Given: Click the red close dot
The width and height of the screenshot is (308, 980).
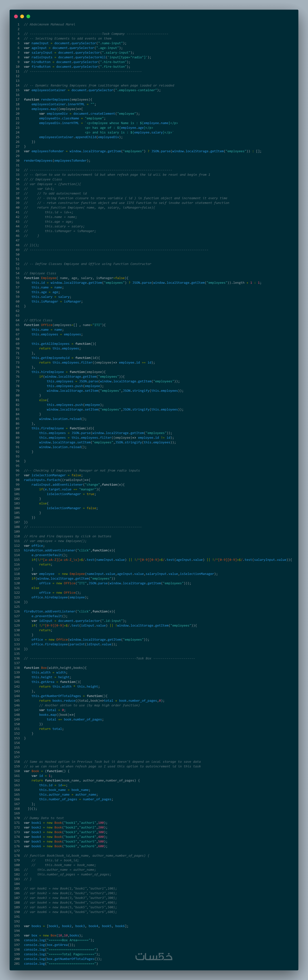Looking at the screenshot, I should click(16, 16).
